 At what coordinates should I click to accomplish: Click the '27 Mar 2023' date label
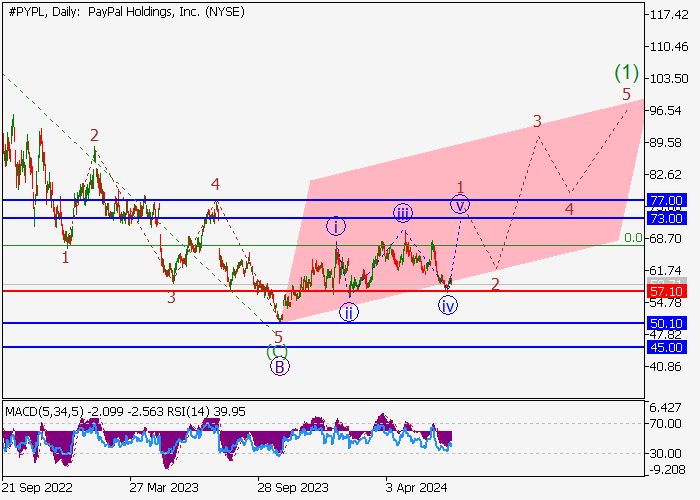click(x=164, y=488)
